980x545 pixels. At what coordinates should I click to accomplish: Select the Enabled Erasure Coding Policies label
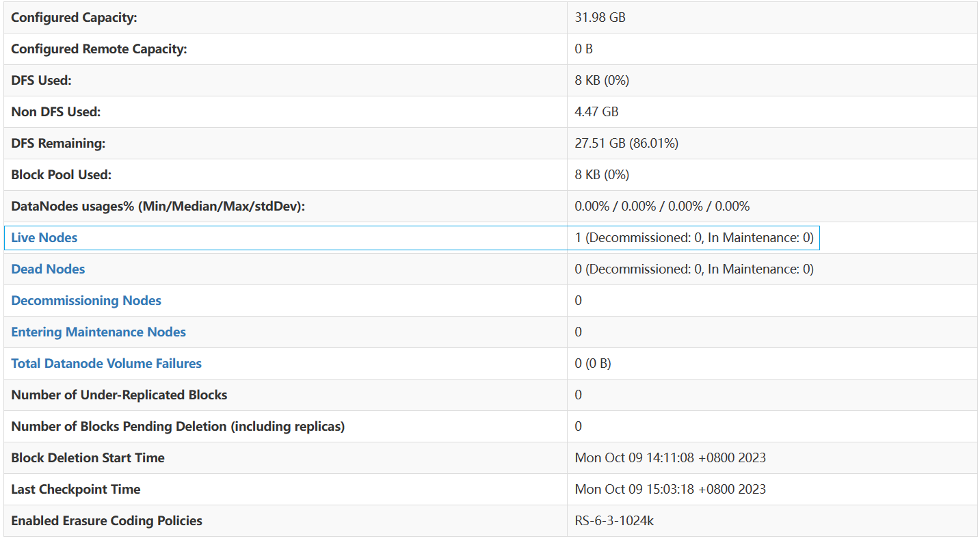point(107,521)
